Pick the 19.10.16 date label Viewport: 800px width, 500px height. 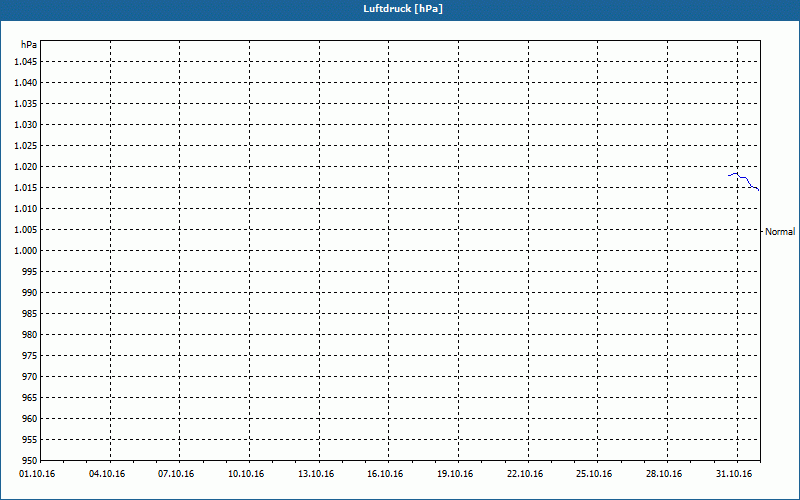455,474
